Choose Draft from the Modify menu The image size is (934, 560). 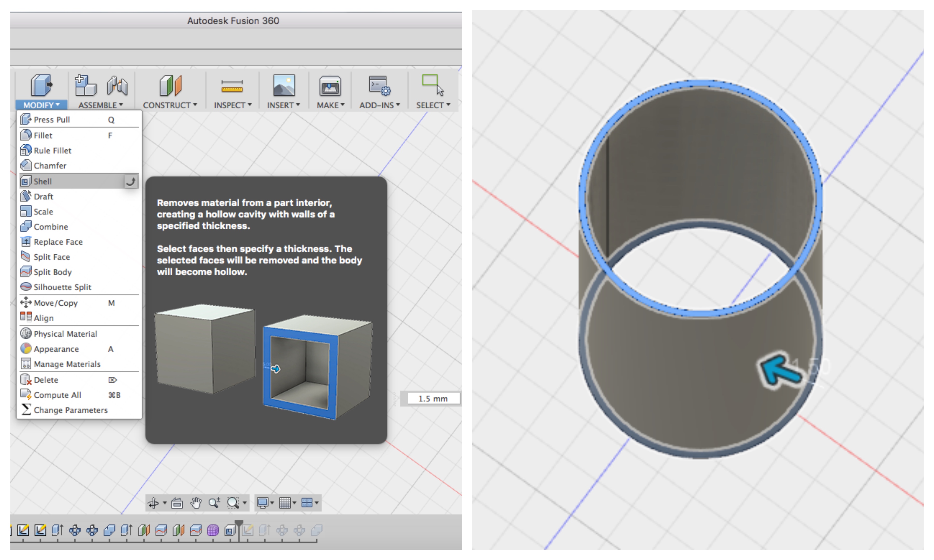point(79,197)
